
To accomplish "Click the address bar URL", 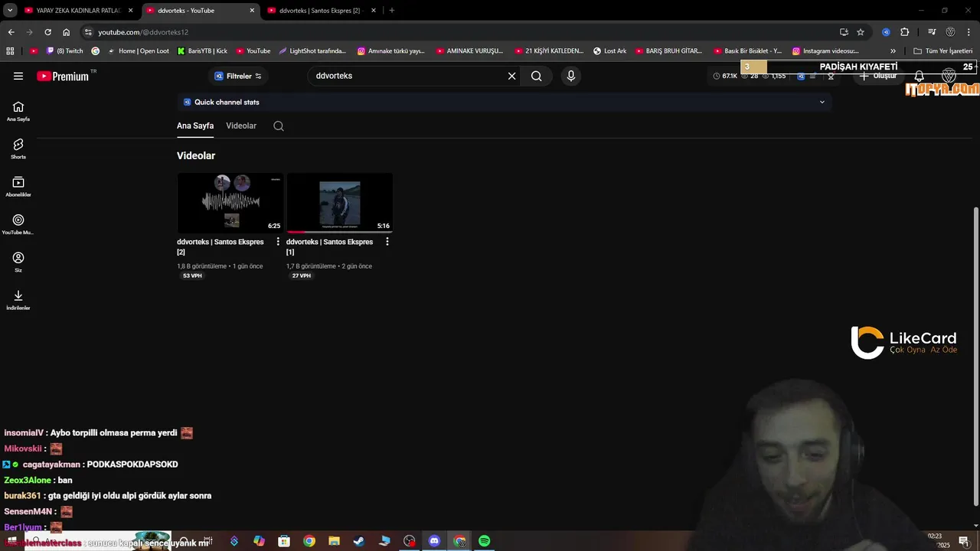I will pos(143,32).
